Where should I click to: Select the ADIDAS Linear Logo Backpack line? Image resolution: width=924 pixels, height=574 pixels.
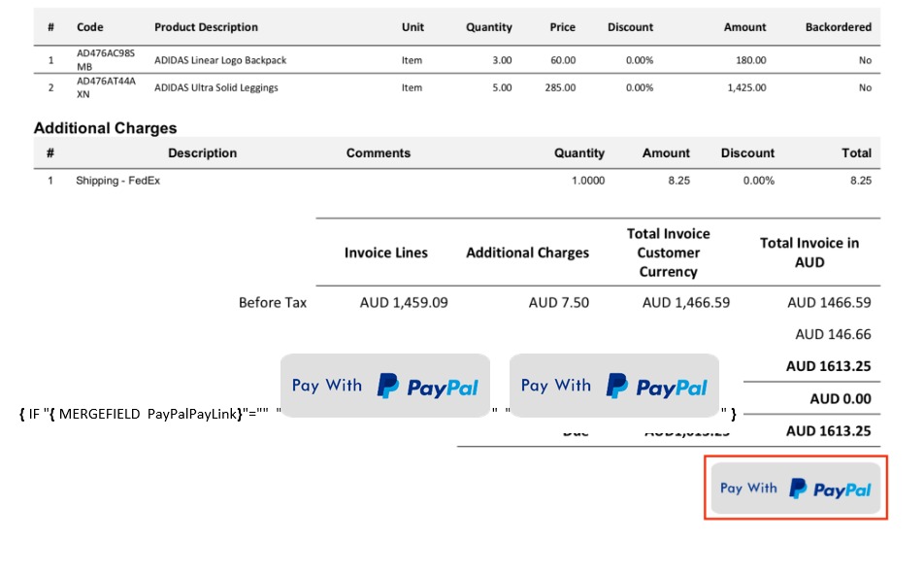pos(220,60)
